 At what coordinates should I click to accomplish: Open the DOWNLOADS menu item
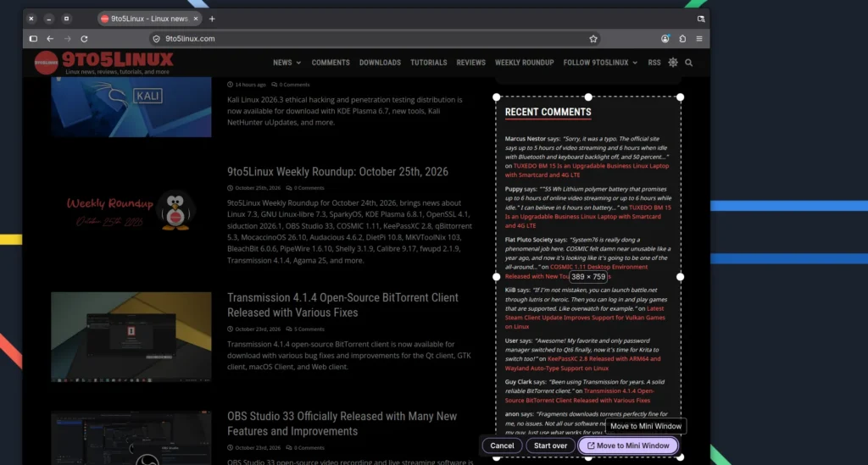pos(380,63)
